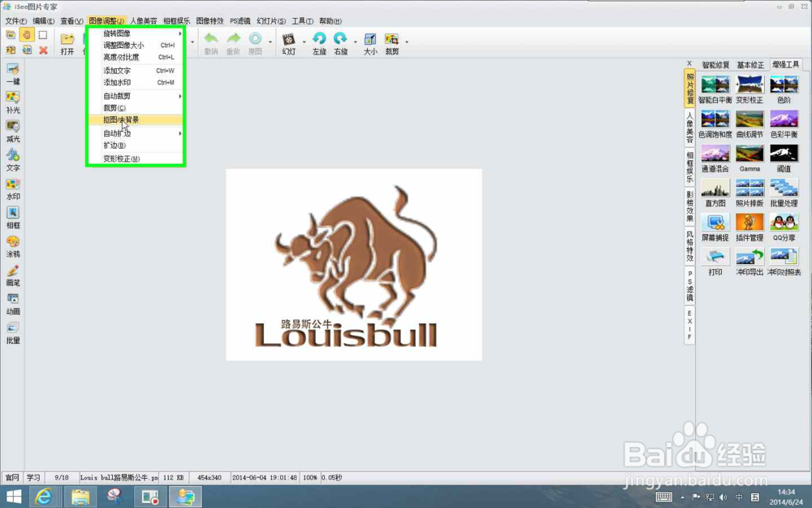Click the 官网 status bar button
The image size is (812, 508).
click(12, 477)
